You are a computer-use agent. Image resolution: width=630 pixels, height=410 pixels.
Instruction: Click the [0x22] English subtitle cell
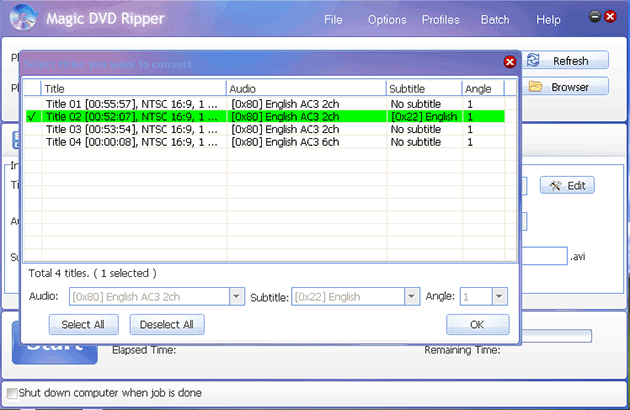click(424, 117)
